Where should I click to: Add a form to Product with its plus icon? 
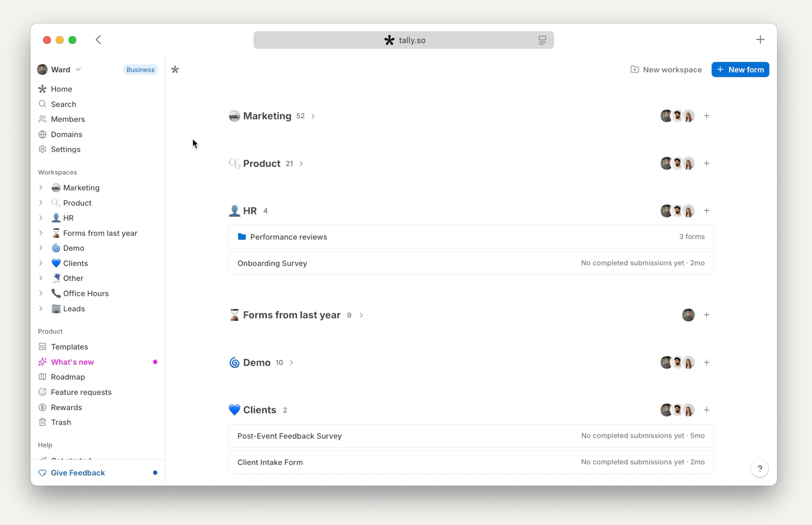pyautogui.click(x=707, y=163)
